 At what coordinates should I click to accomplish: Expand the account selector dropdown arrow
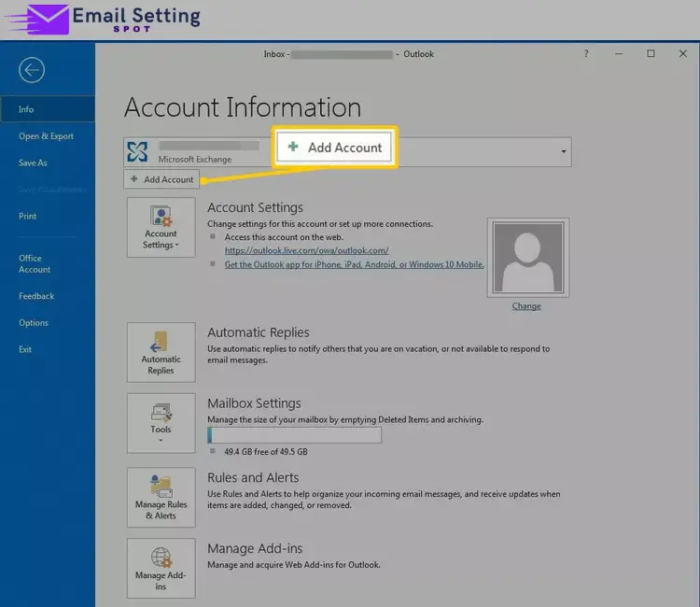(564, 152)
